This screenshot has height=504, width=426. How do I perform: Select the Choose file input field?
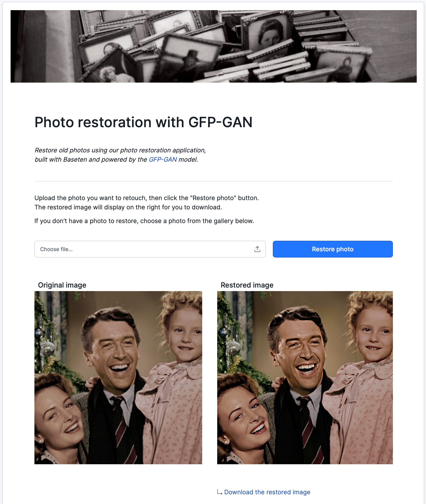coord(150,249)
